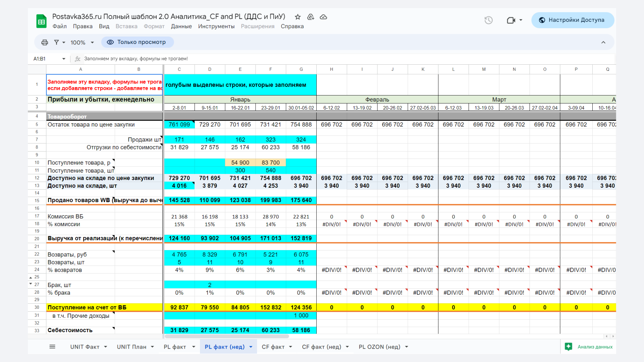Click the Январь month header
This screenshot has height=362, width=644.
click(240, 100)
